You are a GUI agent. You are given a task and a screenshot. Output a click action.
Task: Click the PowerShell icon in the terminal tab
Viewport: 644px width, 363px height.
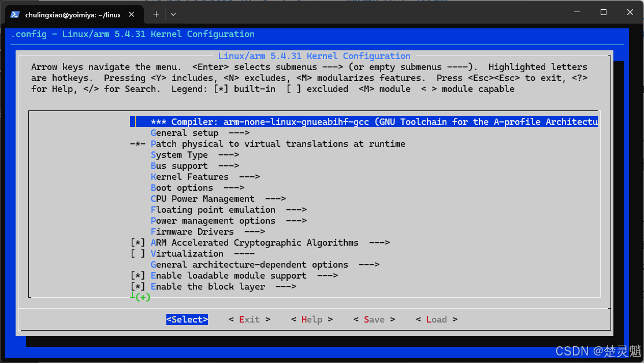pos(15,14)
